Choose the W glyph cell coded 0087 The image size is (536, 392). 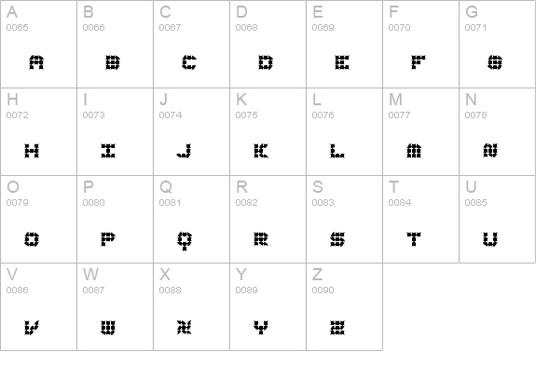point(116,306)
